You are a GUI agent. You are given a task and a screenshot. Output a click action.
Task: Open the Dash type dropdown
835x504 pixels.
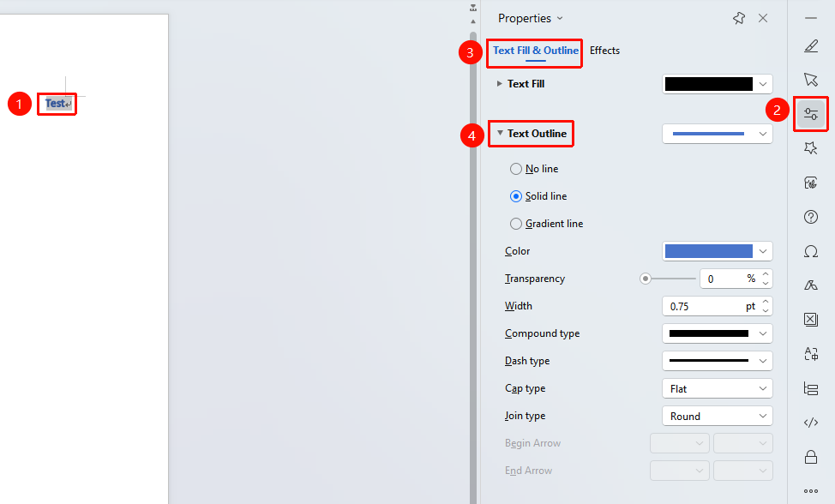717,361
